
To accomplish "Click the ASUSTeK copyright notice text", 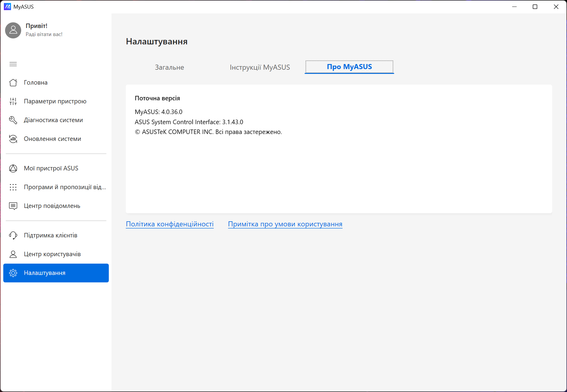I will 208,132.
